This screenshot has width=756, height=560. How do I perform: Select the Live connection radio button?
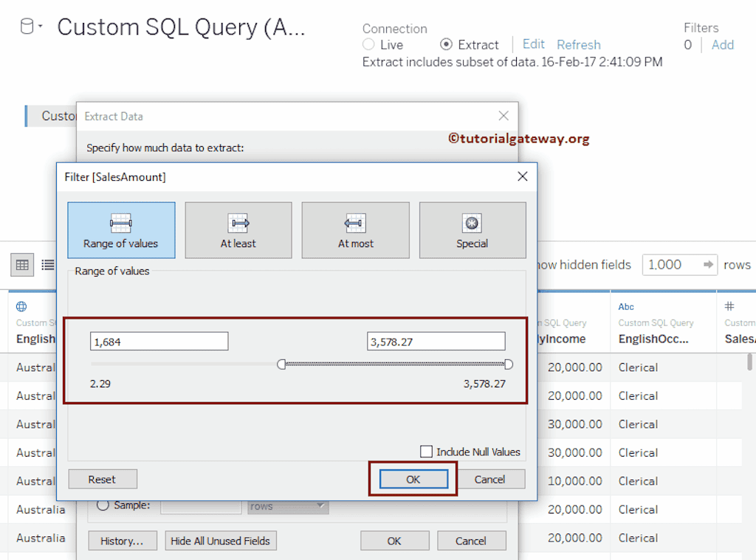click(368, 44)
